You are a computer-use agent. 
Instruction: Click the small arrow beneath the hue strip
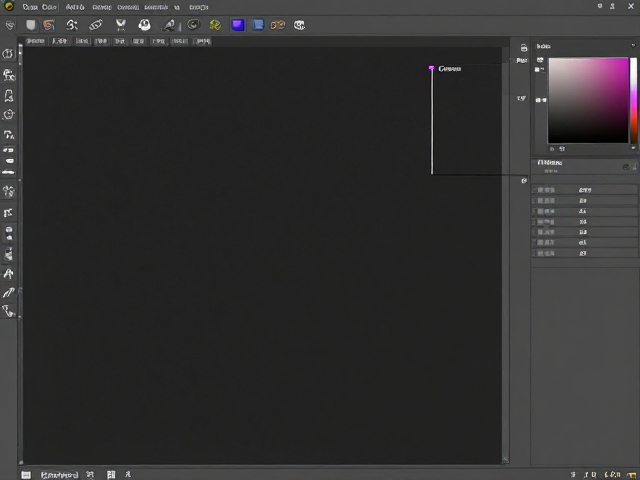(633, 148)
